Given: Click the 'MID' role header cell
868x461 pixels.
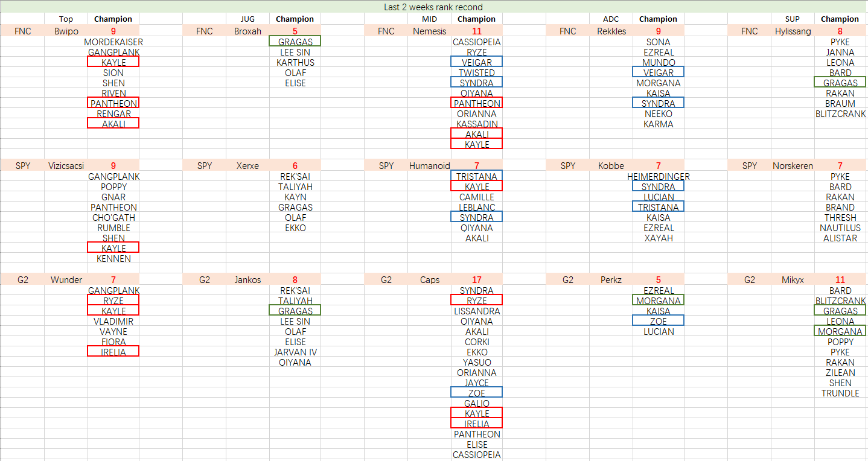Looking at the screenshot, I should click(429, 19).
